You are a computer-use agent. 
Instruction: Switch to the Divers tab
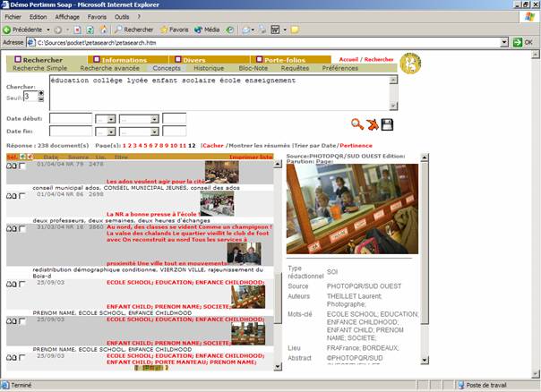coord(209,60)
